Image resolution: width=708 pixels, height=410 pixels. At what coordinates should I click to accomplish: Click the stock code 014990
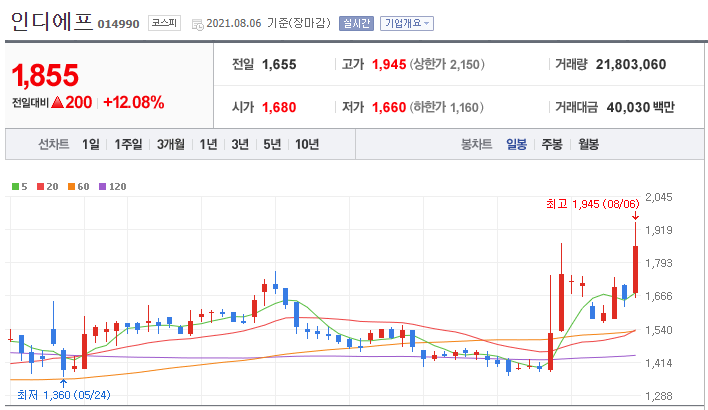(118, 24)
